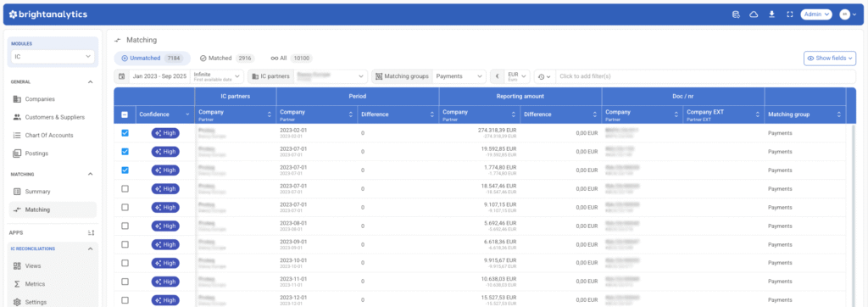Click the brightanalytics logo

[x=47, y=14]
